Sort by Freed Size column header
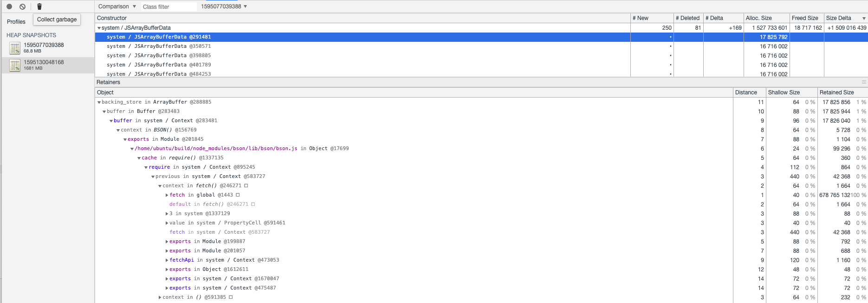 pos(807,18)
